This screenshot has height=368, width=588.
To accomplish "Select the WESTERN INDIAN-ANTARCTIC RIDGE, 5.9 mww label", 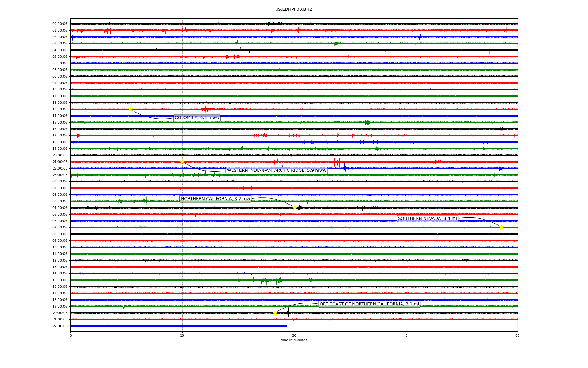I will pyautogui.click(x=277, y=171).
